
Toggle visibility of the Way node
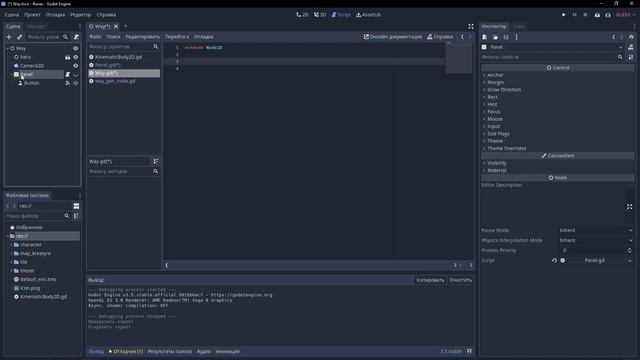[x=76, y=48]
